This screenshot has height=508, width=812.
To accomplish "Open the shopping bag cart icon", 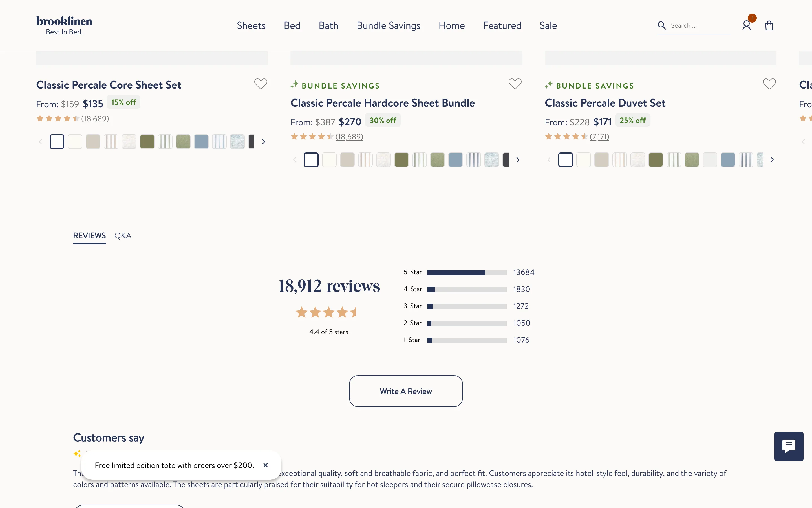I will 769,25.
